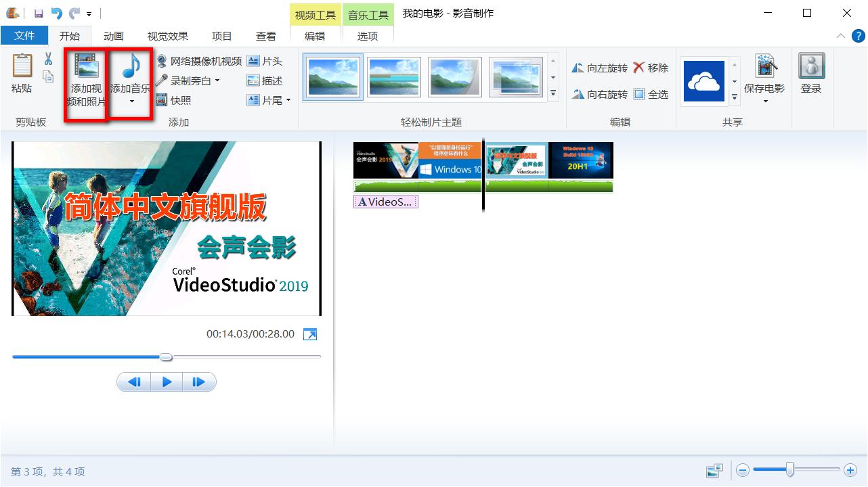Click the scissors cut icon

(x=48, y=58)
